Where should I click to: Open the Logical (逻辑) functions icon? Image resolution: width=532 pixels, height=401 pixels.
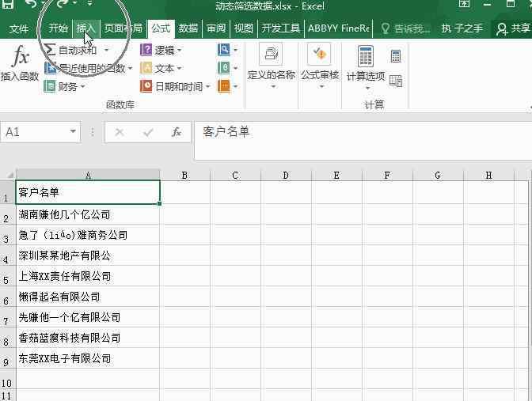(146, 50)
